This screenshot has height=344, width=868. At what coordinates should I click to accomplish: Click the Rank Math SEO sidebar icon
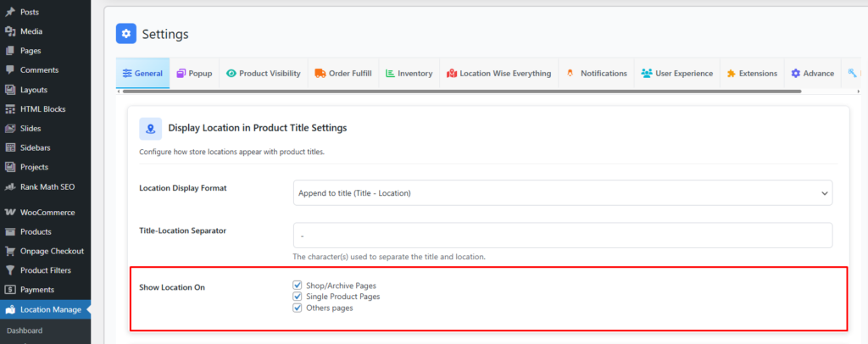pos(10,186)
